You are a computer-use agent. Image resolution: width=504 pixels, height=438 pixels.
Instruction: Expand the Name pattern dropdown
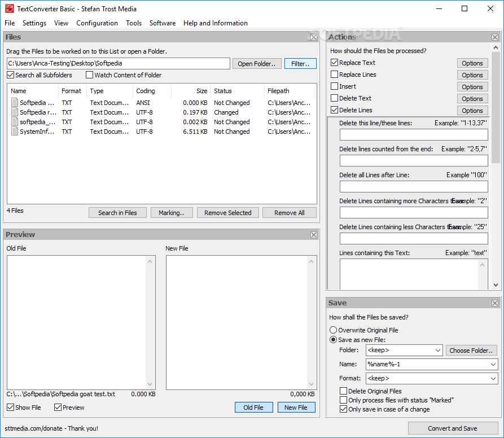[x=493, y=365]
